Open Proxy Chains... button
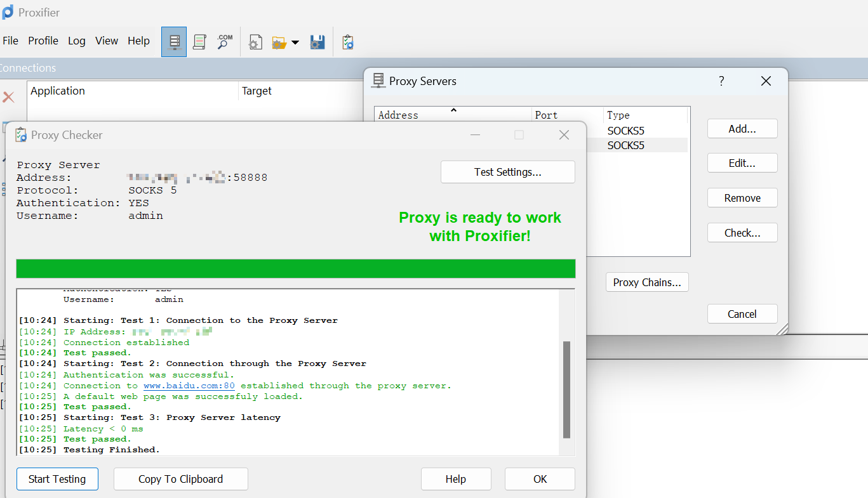The image size is (868, 498). 647,282
